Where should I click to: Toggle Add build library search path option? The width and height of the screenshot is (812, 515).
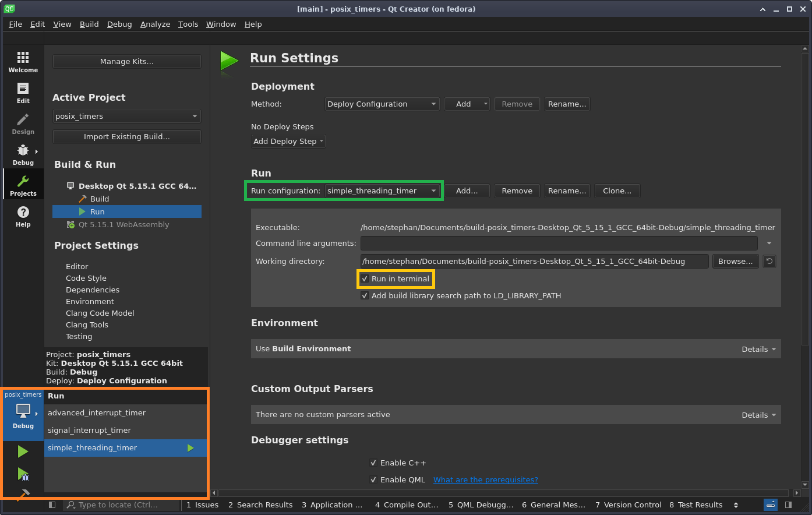(x=365, y=296)
